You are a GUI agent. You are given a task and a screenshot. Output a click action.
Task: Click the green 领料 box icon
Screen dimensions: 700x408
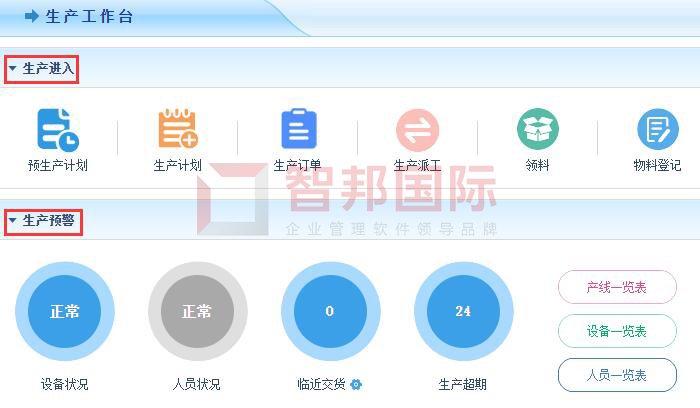pos(537,130)
